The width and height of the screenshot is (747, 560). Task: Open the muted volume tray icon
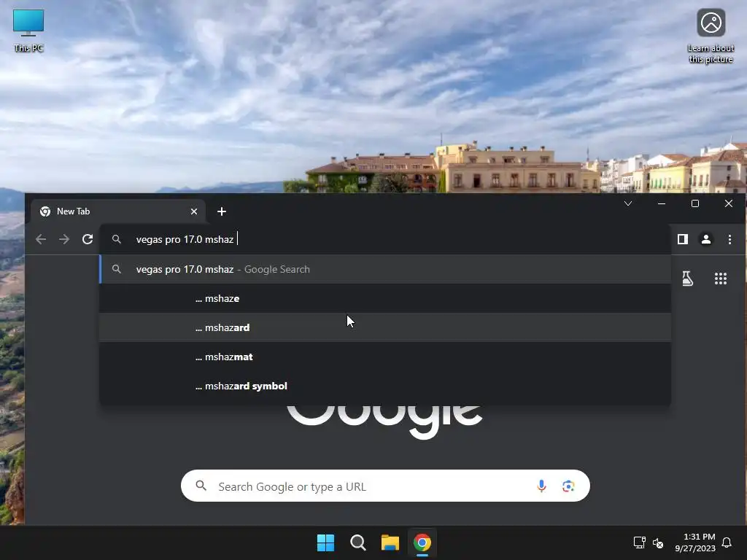658,542
